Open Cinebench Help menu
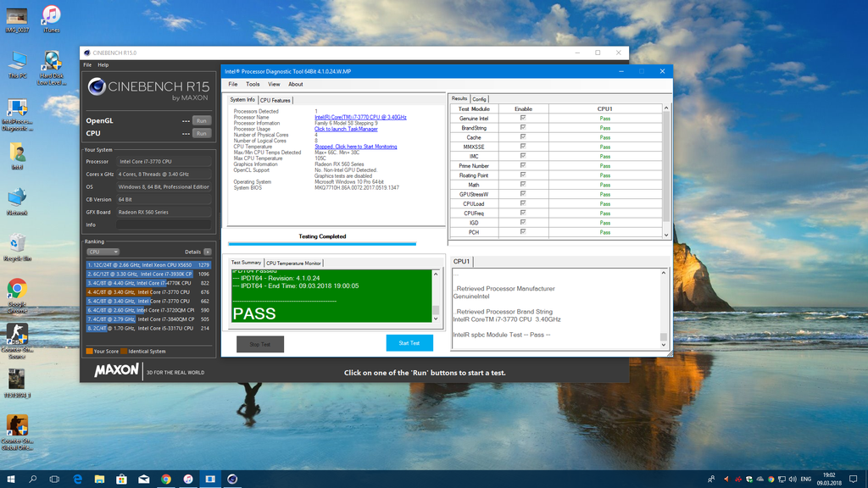This screenshot has width=868, height=488. (103, 64)
